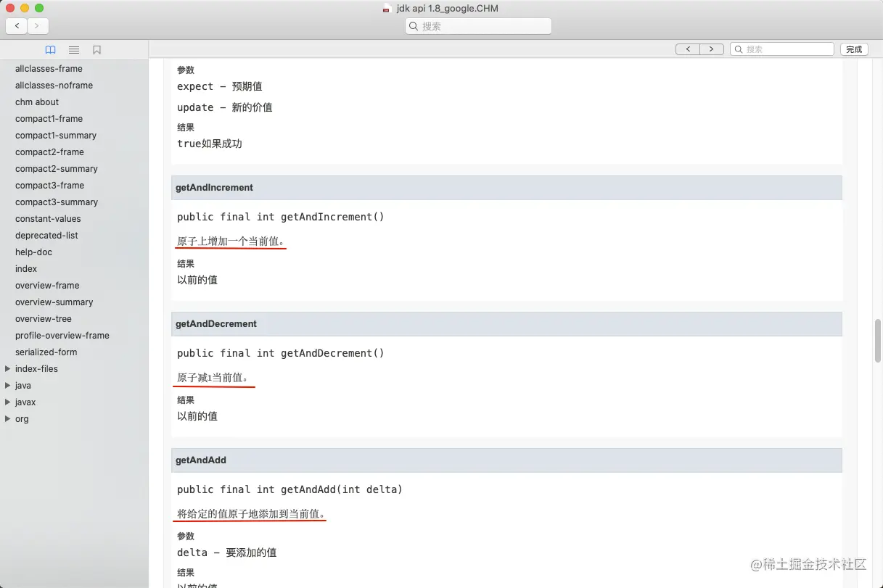Click the getAndDecrement() signature line

coord(281,353)
